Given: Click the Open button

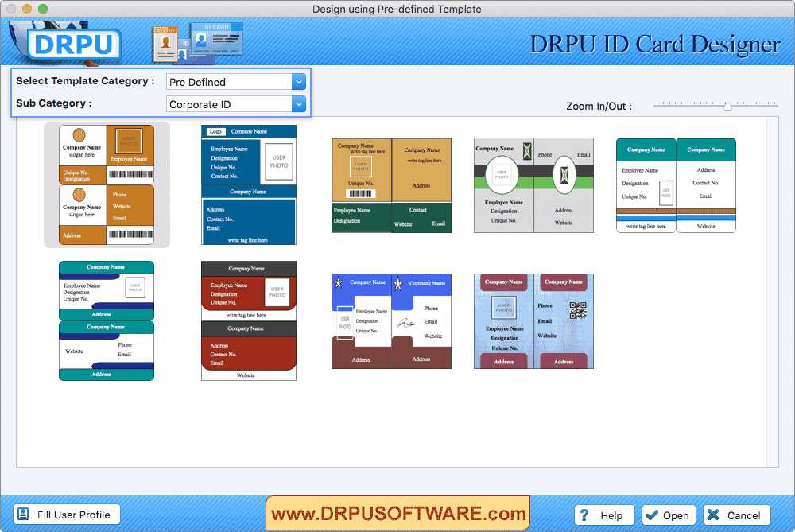Looking at the screenshot, I should point(669,515).
